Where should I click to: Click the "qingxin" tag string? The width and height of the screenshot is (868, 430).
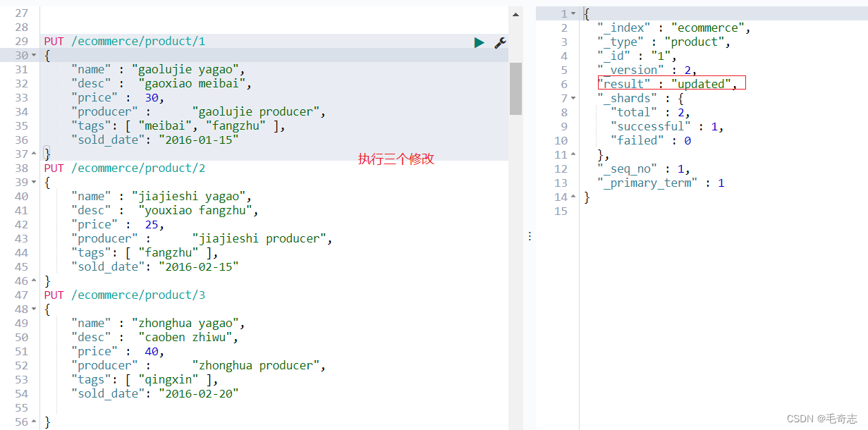(x=170, y=380)
